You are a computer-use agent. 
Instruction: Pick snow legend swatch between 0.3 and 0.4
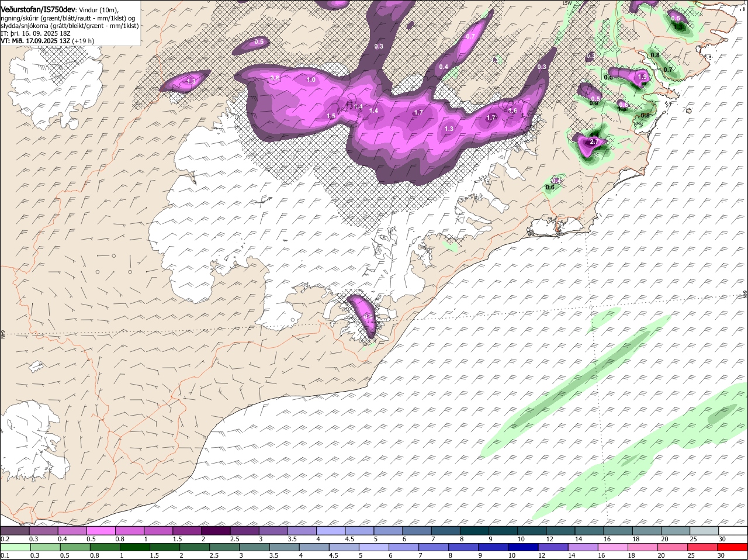tap(43, 531)
